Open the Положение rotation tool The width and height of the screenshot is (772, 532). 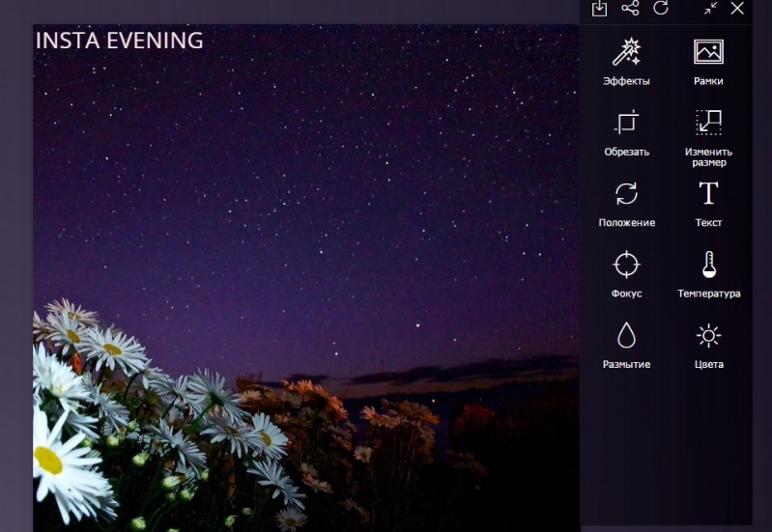(x=626, y=205)
